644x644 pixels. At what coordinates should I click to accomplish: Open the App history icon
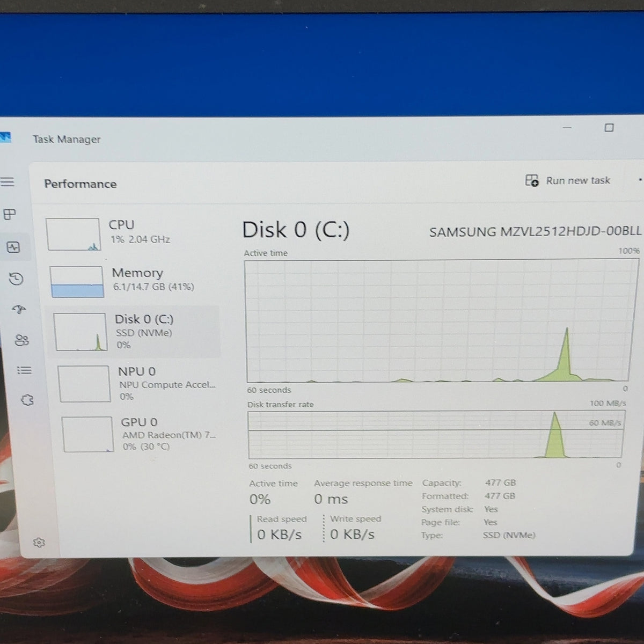tap(16, 279)
